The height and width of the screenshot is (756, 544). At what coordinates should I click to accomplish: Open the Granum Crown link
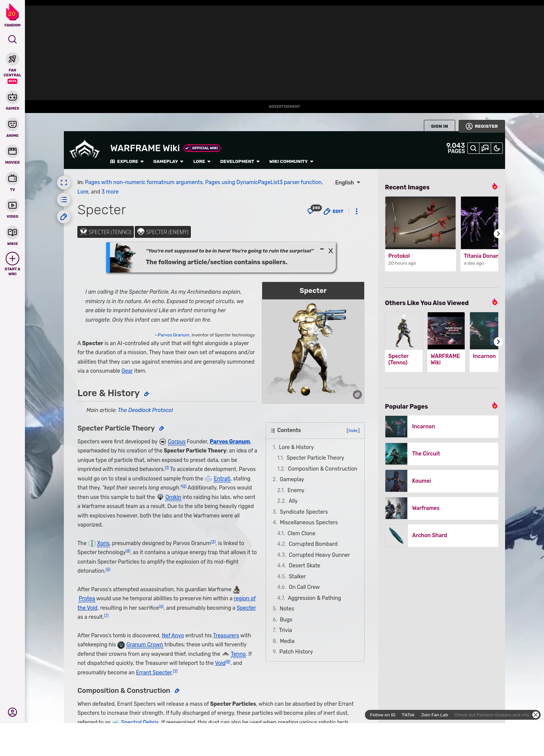point(145,644)
